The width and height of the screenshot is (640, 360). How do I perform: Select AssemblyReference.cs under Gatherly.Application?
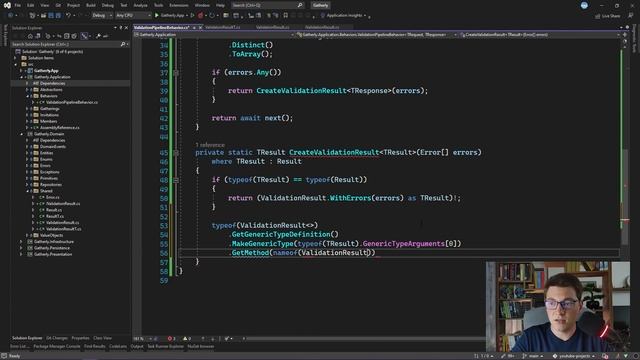pyautogui.click(x=60, y=127)
